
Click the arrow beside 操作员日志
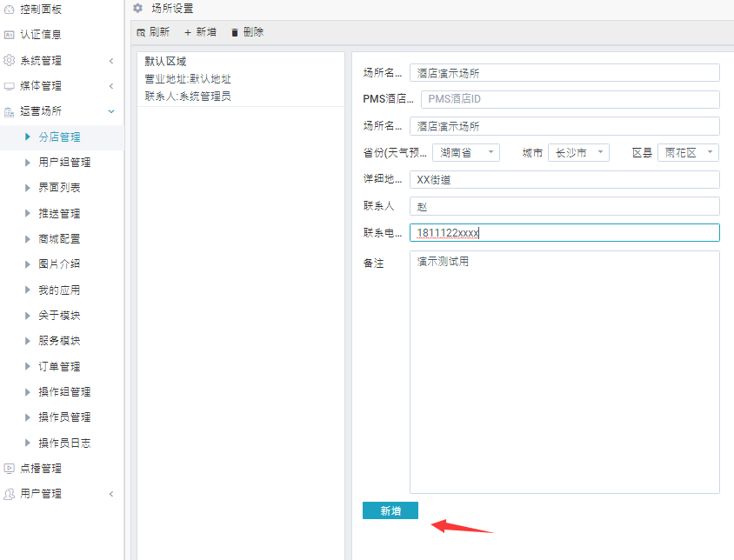click(27, 443)
